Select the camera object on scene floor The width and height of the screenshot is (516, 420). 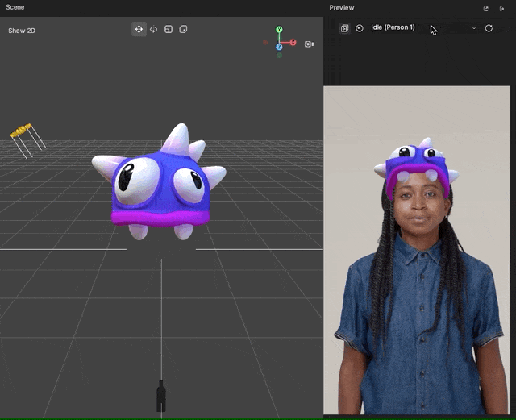coord(161,396)
